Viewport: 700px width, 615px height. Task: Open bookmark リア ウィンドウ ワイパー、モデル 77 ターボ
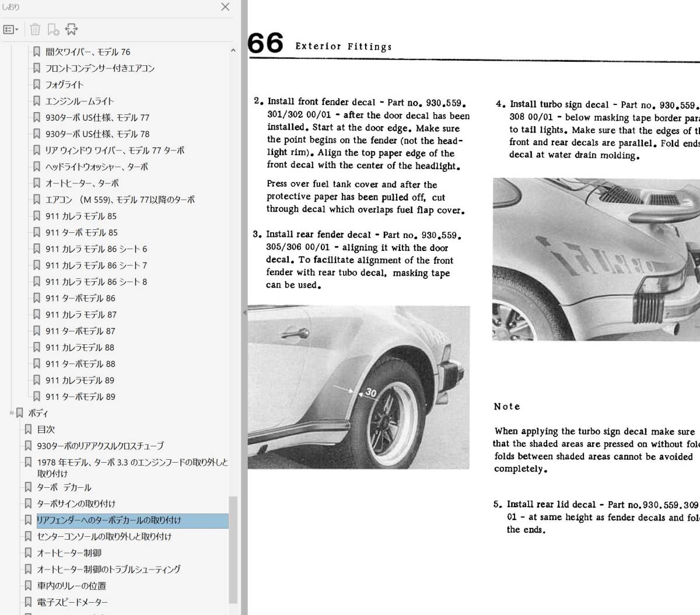click(114, 150)
